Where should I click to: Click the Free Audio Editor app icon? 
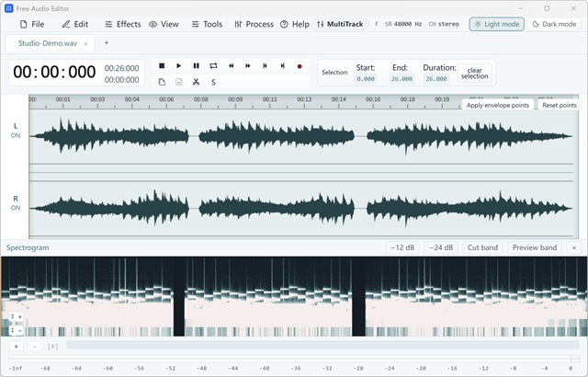pos(8,8)
